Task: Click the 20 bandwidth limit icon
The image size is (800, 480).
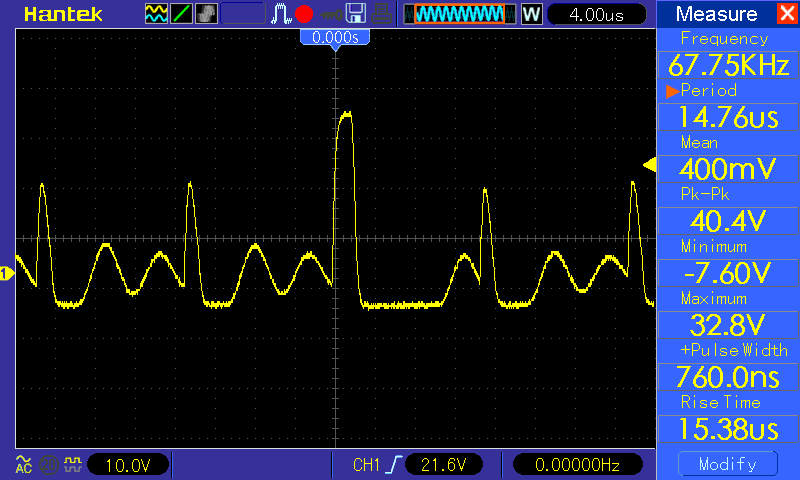Action: tap(49, 465)
